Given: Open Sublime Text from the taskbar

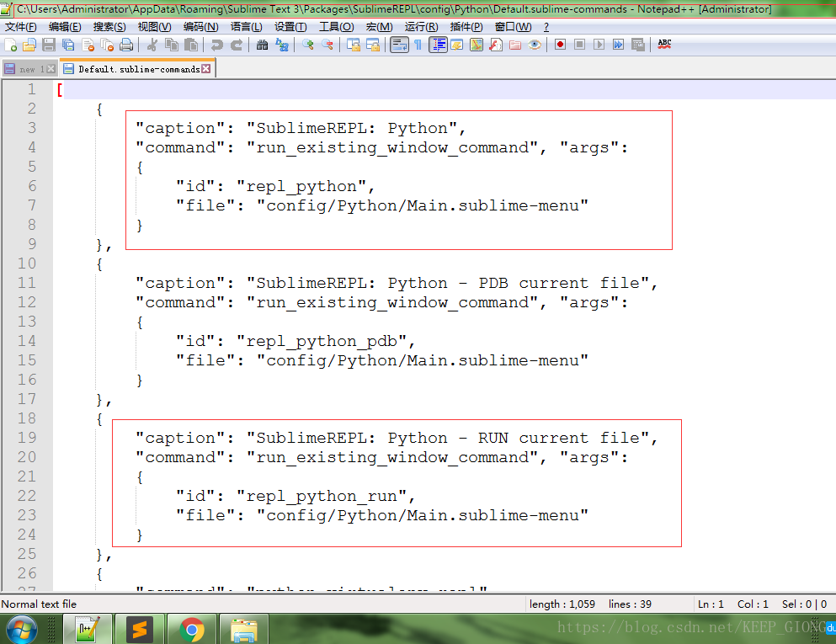Looking at the screenshot, I should 140,630.
